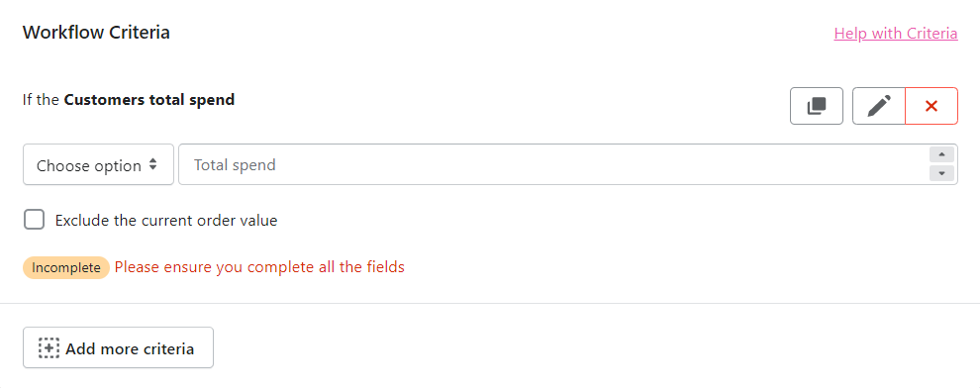Viewport: 980px width, 388px height.
Task: Edit criteria with the pencil icon
Action: point(879,106)
